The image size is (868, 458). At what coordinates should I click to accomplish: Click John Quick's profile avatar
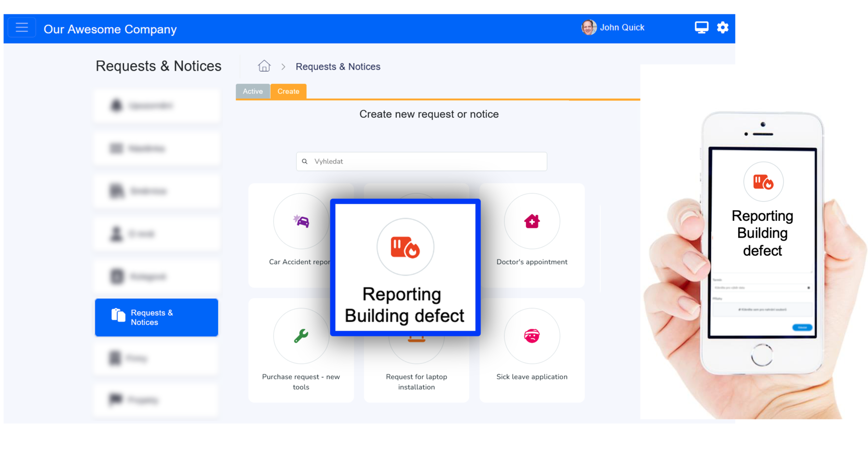588,27
